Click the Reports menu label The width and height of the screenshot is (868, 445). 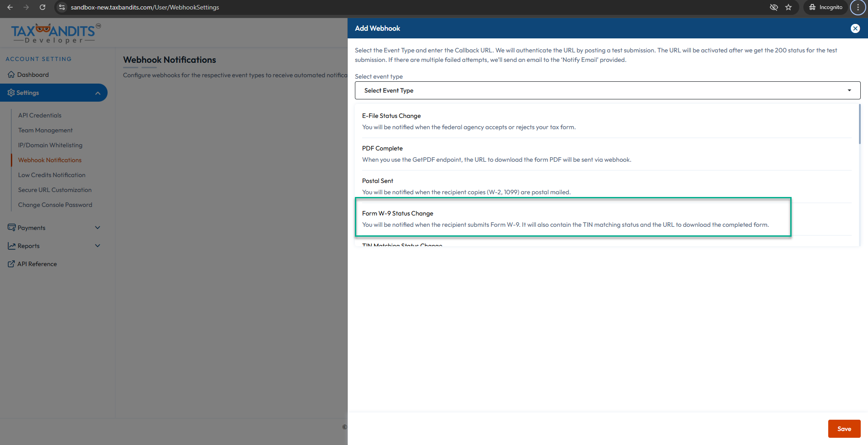[28, 246]
